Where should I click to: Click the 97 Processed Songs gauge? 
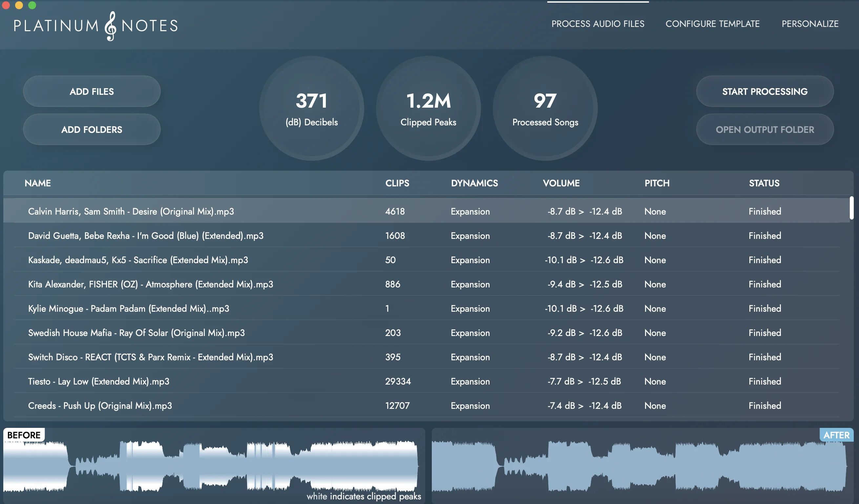[544, 107]
